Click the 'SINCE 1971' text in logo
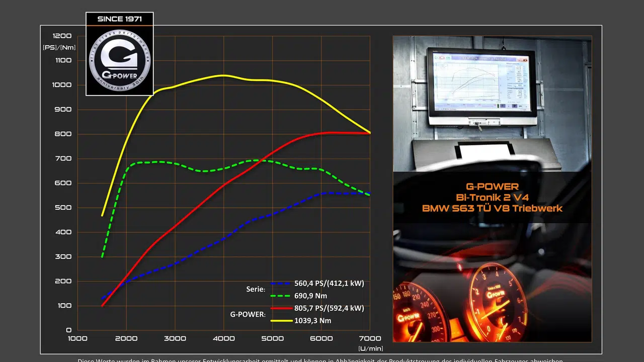Viewport: 644px width, 362px height. coord(119,19)
